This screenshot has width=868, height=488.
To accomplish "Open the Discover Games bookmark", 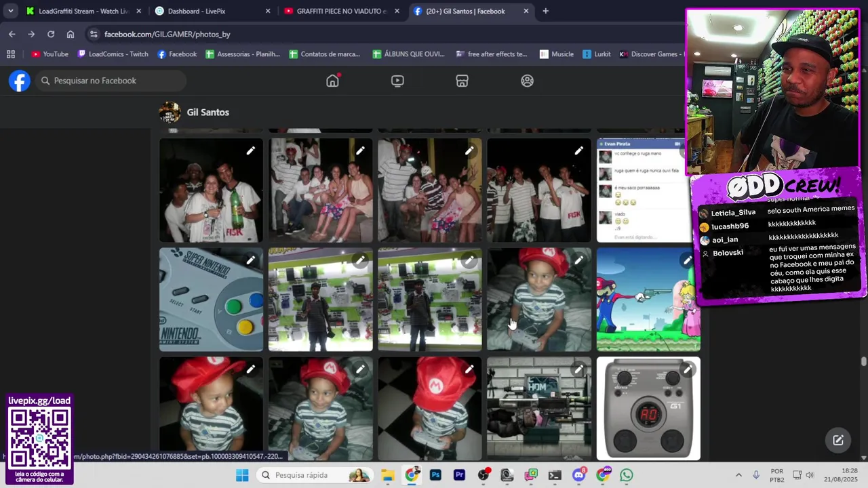I will 651,54.
